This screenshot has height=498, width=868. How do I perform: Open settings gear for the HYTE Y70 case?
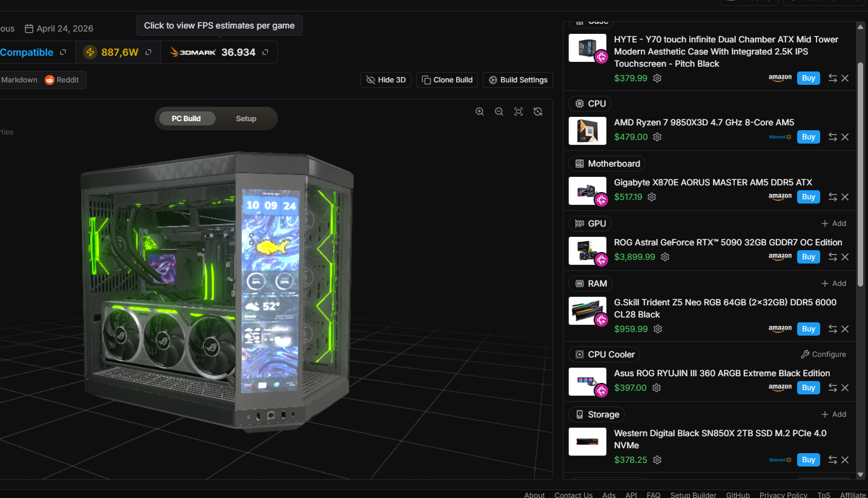pyautogui.click(x=657, y=78)
